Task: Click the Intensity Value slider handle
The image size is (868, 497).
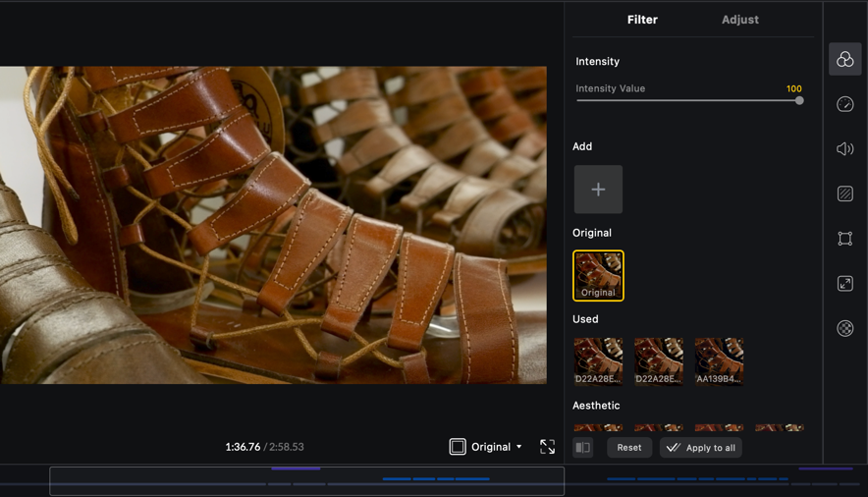Action: coord(799,100)
